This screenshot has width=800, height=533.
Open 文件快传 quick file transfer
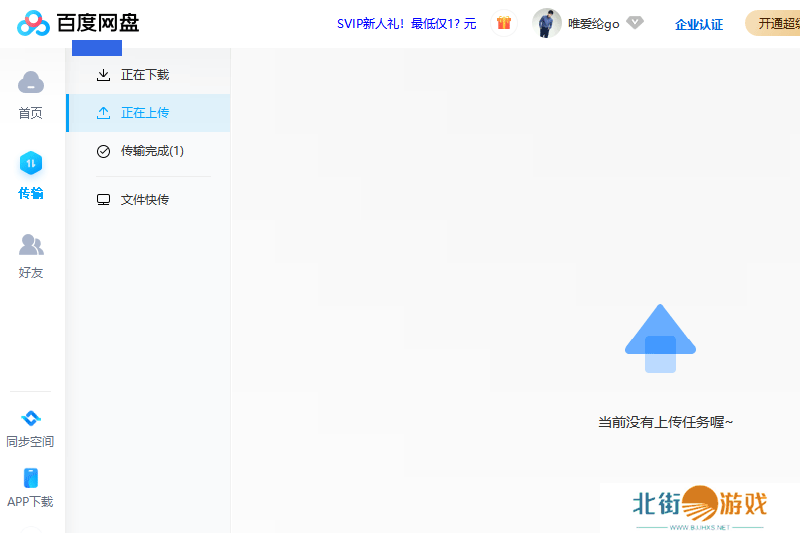(145, 200)
